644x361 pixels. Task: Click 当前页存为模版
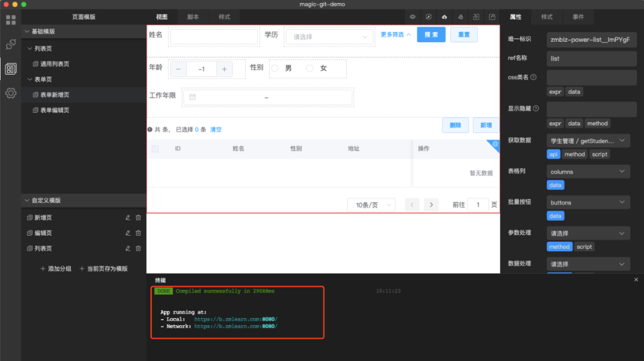(x=104, y=269)
